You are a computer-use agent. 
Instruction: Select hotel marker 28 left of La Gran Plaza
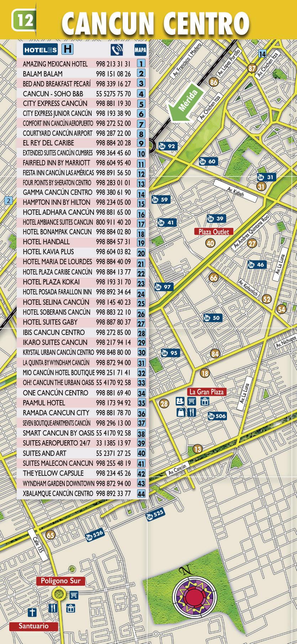coord(164,404)
